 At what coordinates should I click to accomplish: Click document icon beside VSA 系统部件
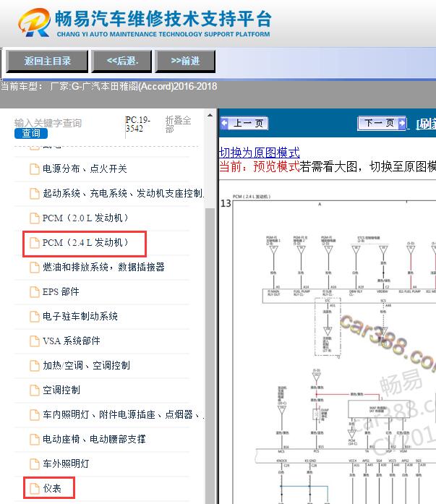(35, 341)
